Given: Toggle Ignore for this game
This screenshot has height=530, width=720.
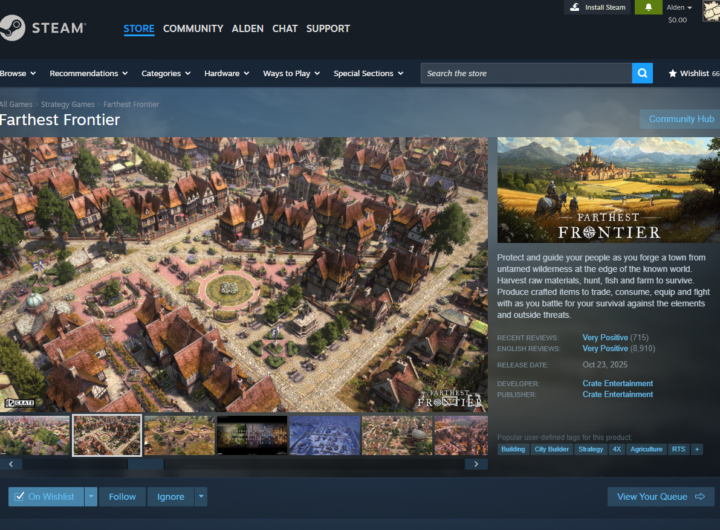Looking at the screenshot, I should pyautogui.click(x=170, y=496).
